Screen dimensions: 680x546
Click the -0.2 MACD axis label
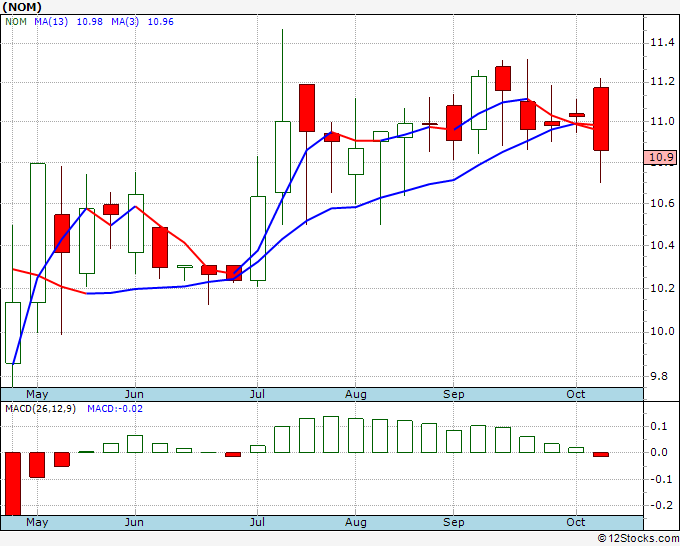662,505
